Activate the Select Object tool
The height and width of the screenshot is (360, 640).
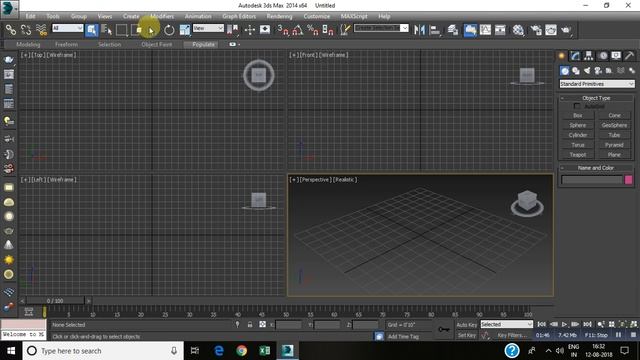(91, 30)
